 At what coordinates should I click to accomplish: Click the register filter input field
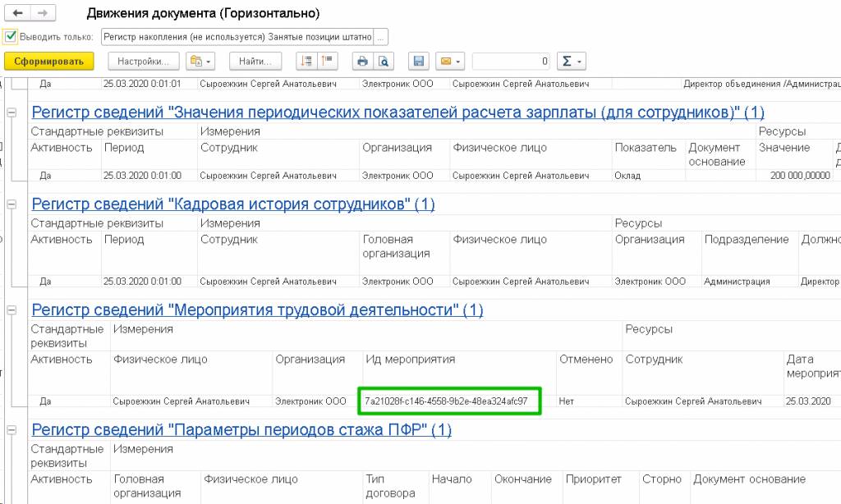click(x=237, y=37)
